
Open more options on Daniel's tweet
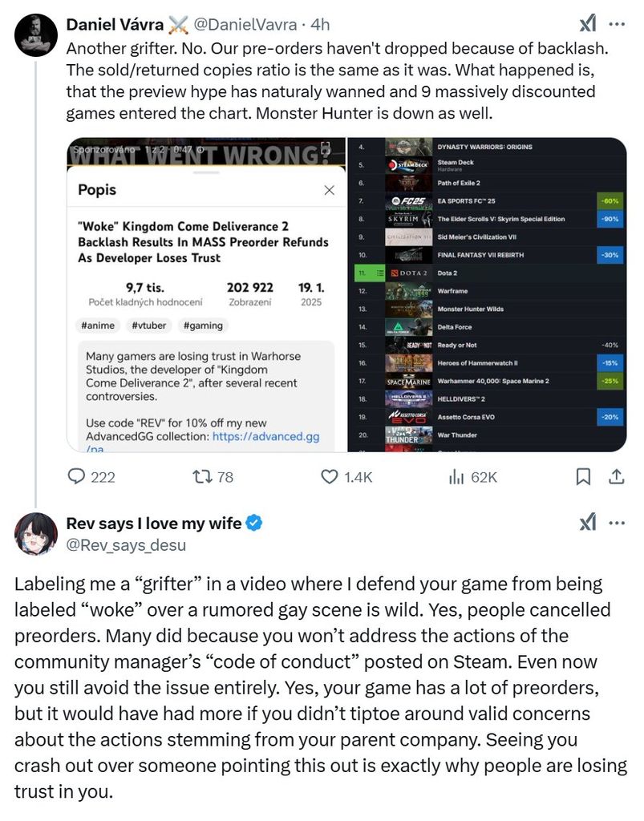tap(617, 25)
